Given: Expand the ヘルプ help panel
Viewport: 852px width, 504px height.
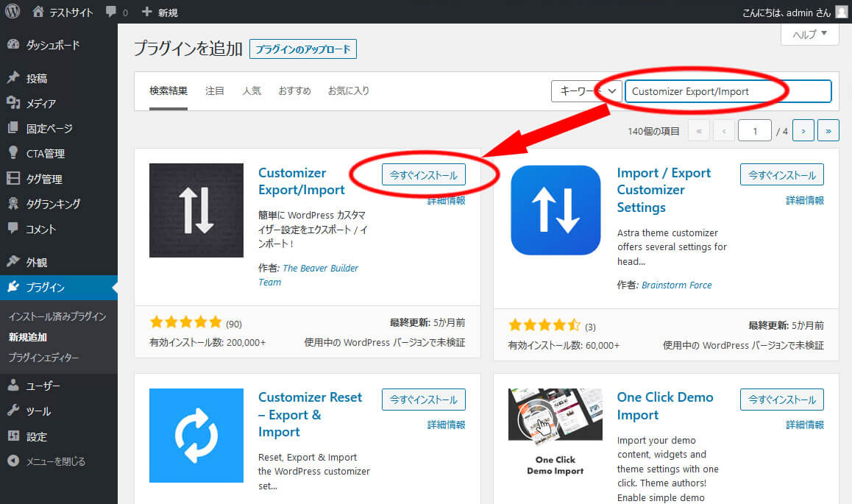Looking at the screenshot, I should tap(809, 35).
